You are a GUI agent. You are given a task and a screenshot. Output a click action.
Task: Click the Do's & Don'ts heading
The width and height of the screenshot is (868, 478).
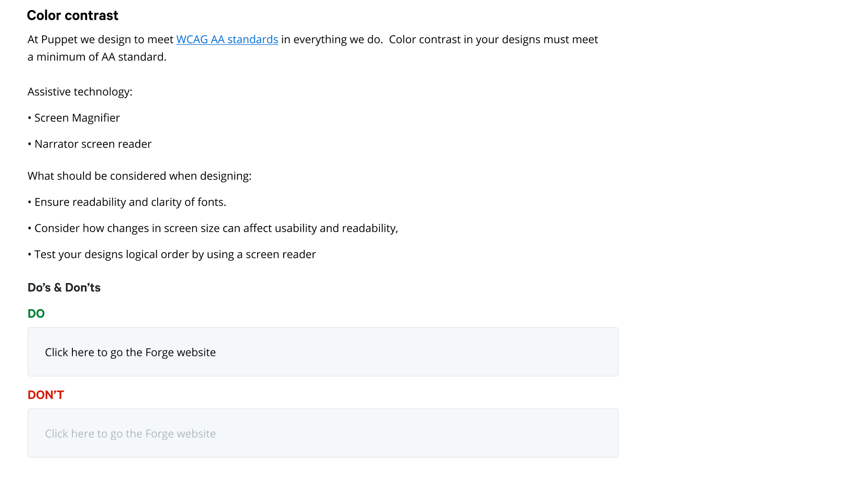click(64, 288)
